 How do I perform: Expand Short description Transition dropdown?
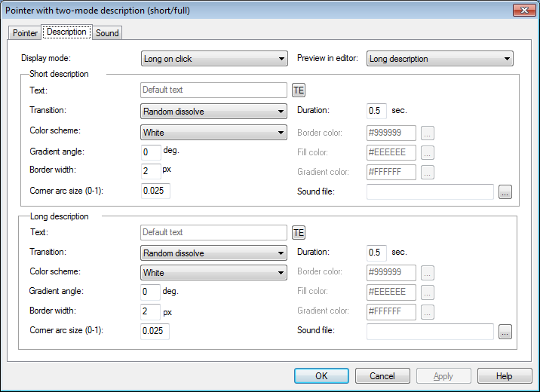pos(214,112)
